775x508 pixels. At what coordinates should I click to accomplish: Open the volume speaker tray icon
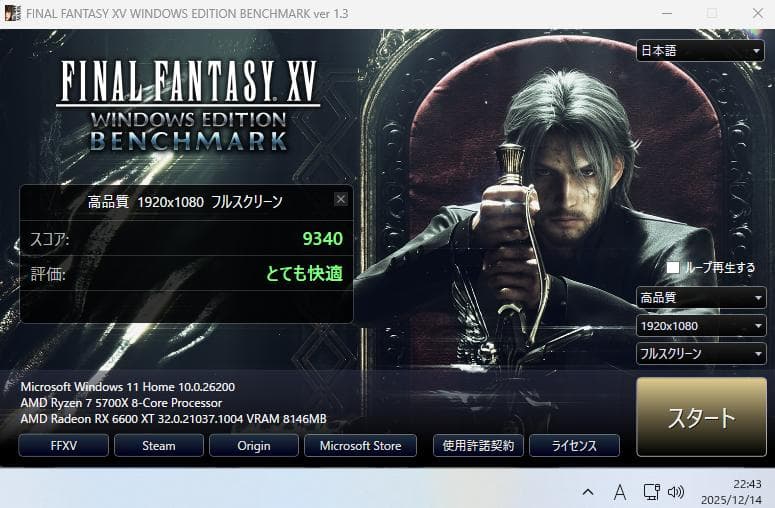(676, 492)
